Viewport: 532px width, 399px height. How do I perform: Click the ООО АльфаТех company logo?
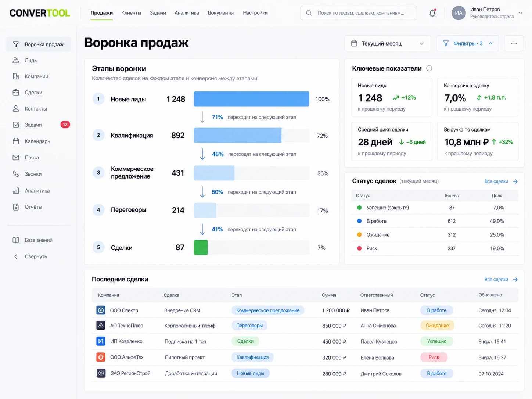click(101, 357)
